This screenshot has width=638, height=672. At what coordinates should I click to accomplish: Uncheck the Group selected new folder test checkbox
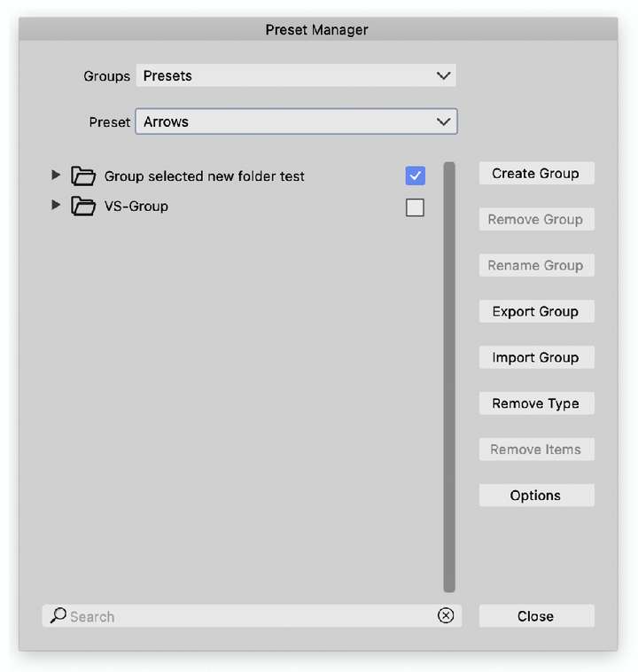[415, 176]
